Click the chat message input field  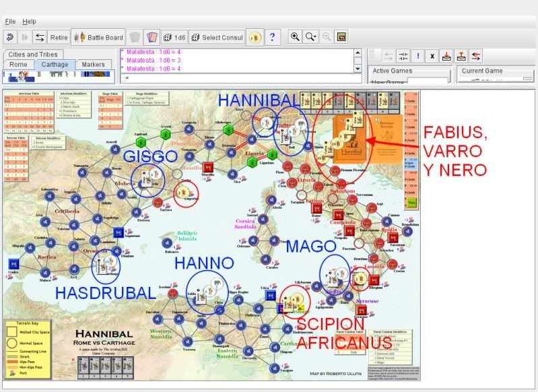(x=241, y=78)
